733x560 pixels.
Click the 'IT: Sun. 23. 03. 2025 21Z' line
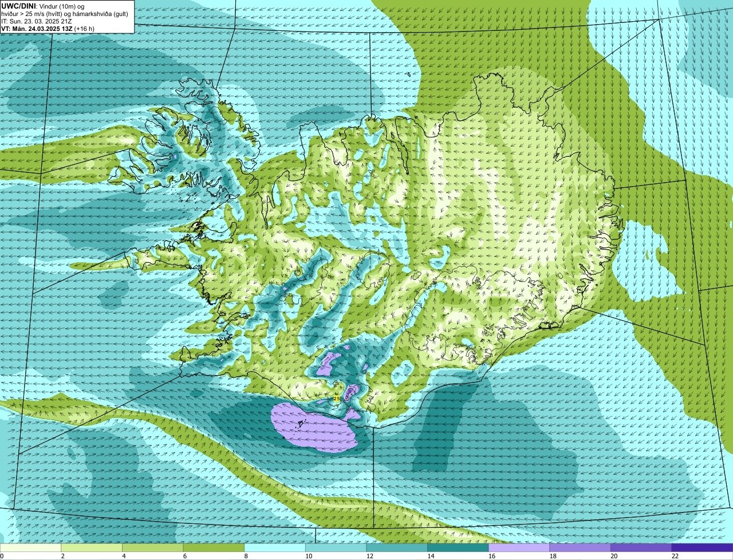(36, 21)
